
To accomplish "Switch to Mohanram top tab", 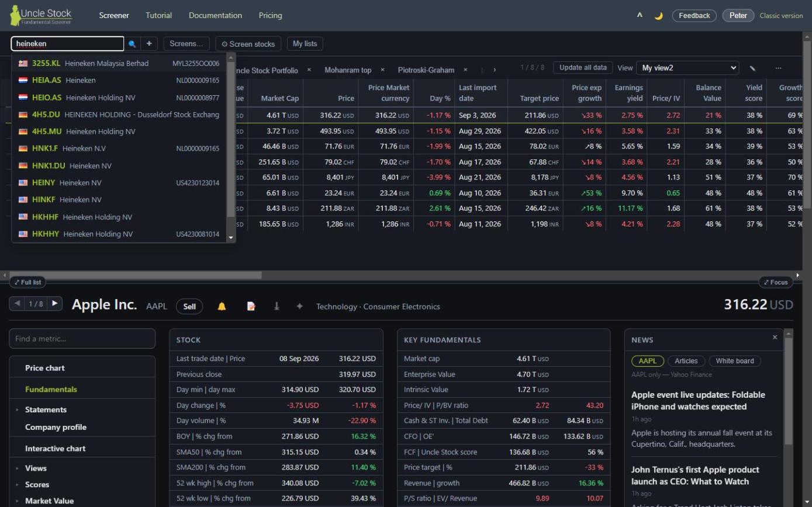I will [x=348, y=70].
